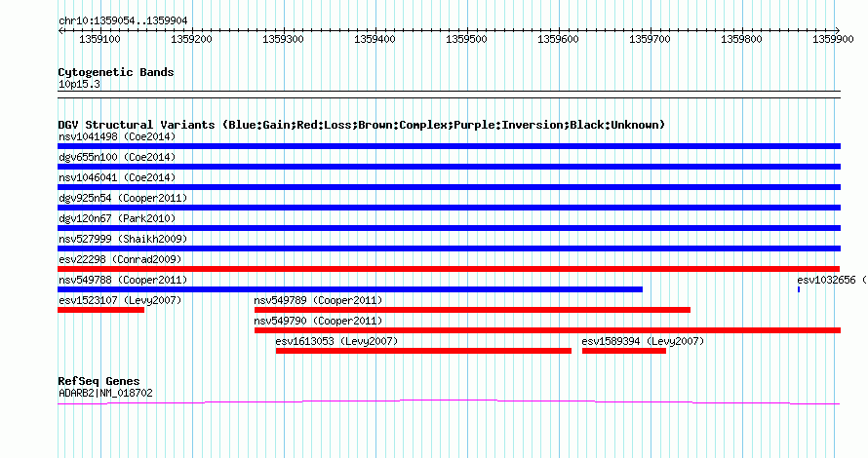Click the esv1523107 (Levy2007) red bar
The image size is (868, 458).
(x=100, y=310)
